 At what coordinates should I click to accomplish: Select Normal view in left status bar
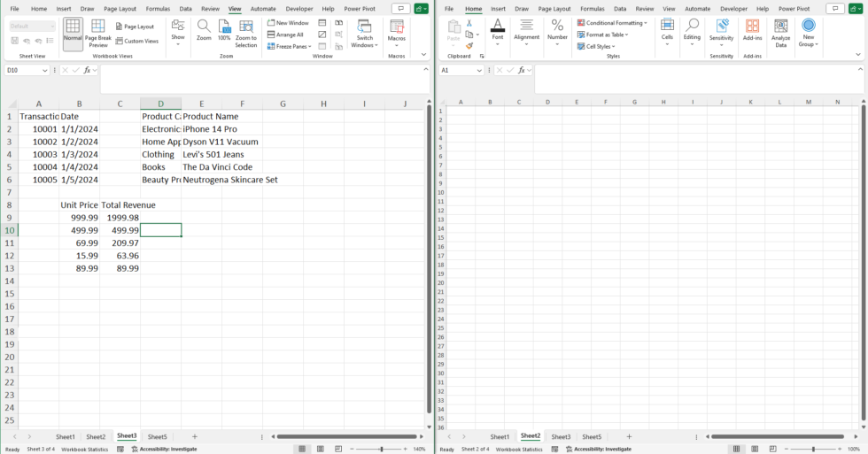302,449
